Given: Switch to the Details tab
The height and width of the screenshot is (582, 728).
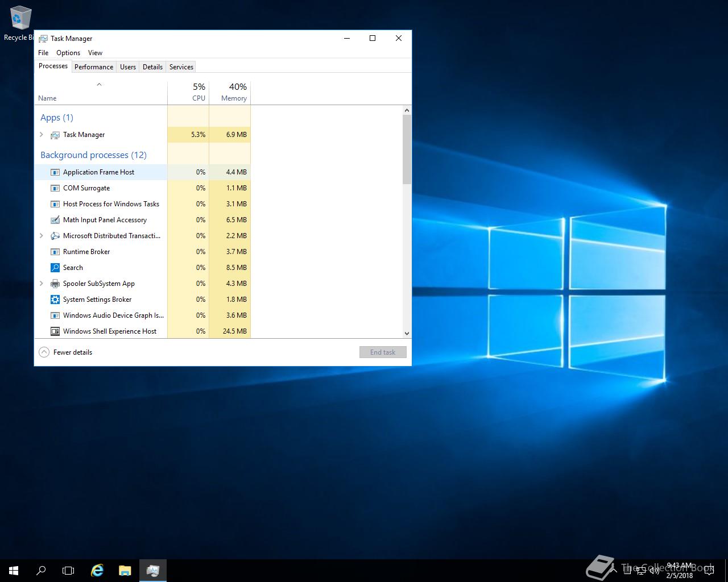Looking at the screenshot, I should click(152, 67).
